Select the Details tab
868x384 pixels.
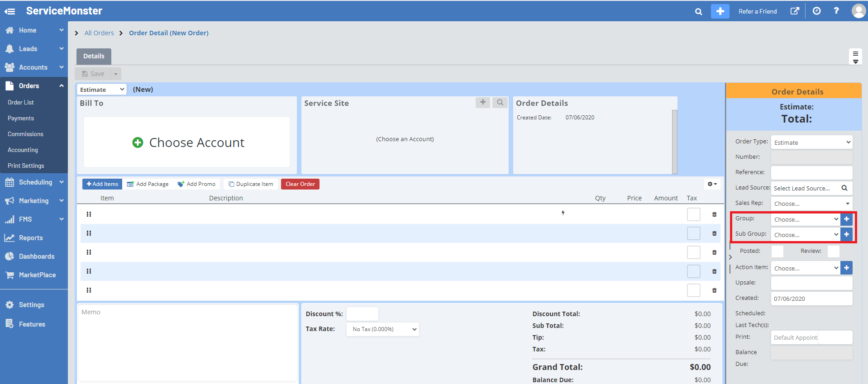click(94, 56)
